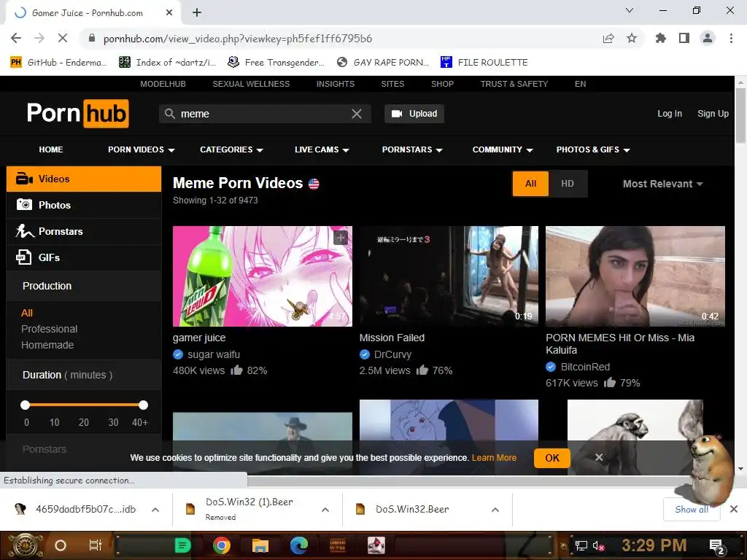
Task: Dismiss the cookie banner with the X
Action: [599, 457]
